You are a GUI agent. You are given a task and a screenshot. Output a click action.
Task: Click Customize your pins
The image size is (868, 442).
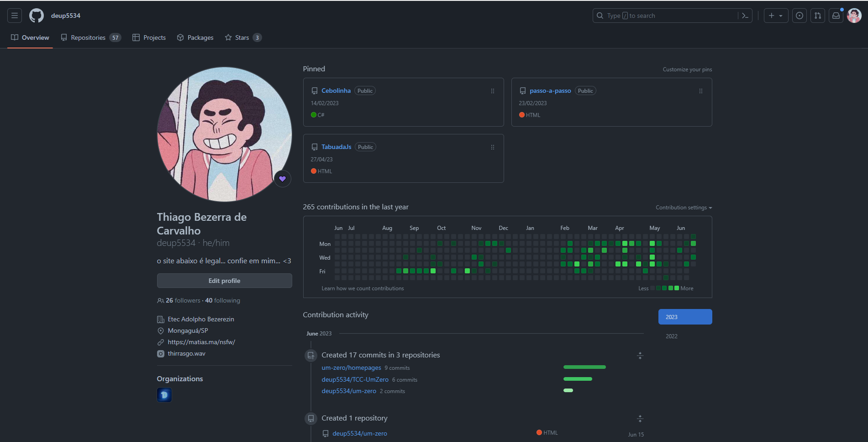point(687,69)
